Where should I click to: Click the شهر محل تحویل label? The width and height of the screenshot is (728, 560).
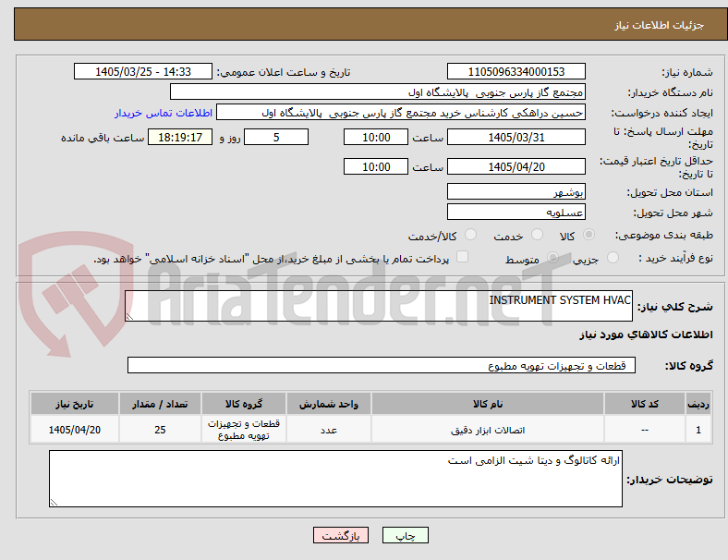pyautogui.click(x=673, y=213)
